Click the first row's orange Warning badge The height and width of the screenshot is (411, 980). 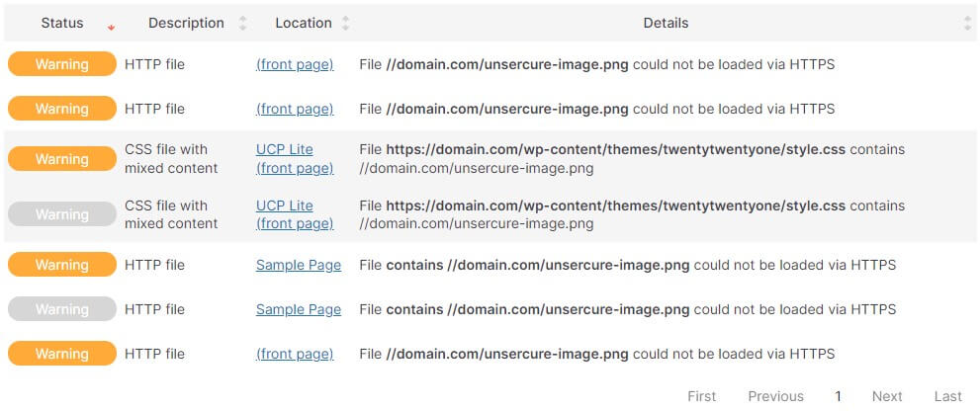point(62,64)
